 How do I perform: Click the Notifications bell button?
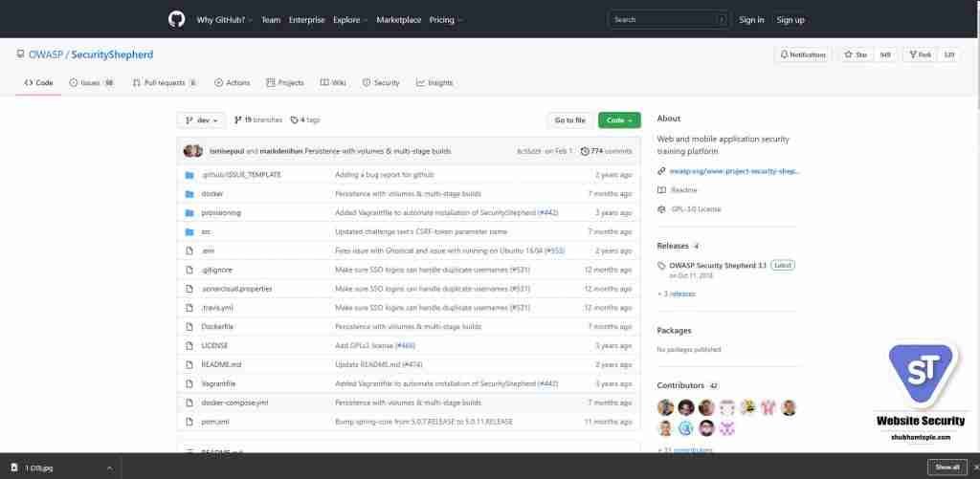click(803, 54)
